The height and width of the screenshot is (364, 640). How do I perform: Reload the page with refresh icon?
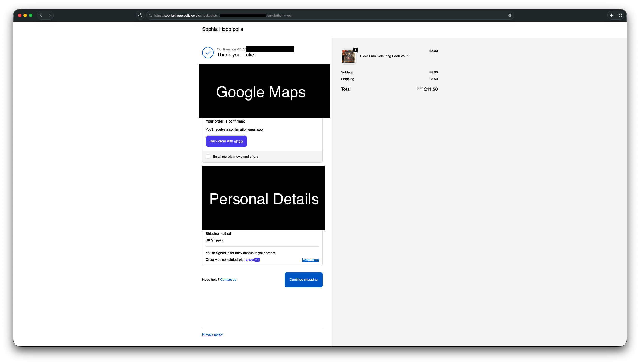[140, 15]
